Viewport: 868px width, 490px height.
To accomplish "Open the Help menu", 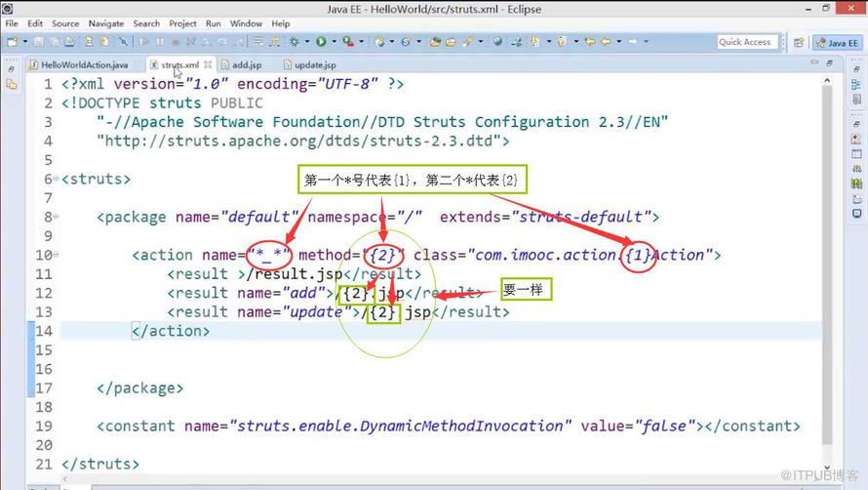I will tap(281, 23).
